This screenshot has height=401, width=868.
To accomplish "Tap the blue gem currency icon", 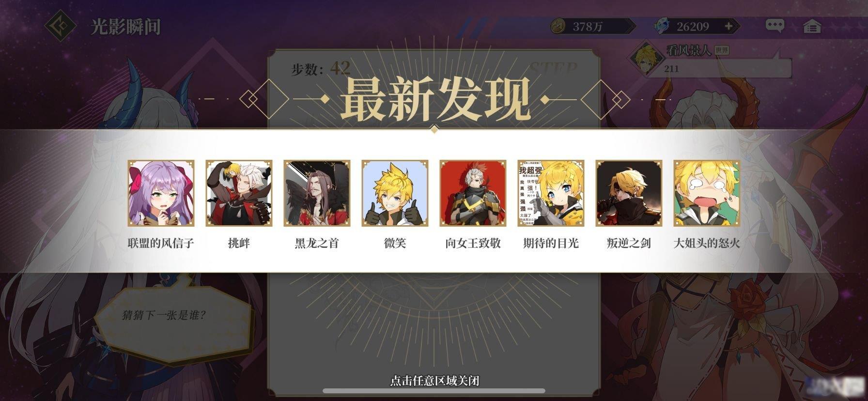I will 662,26.
